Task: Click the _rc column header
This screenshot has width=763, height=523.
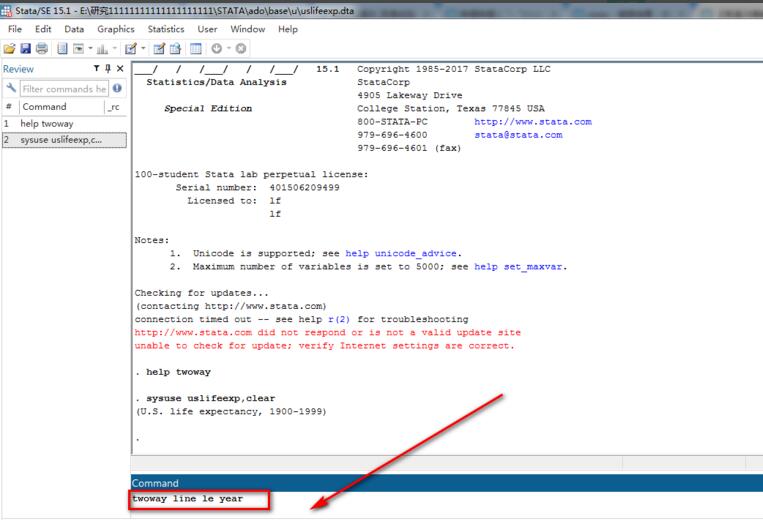Action: coord(115,107)
